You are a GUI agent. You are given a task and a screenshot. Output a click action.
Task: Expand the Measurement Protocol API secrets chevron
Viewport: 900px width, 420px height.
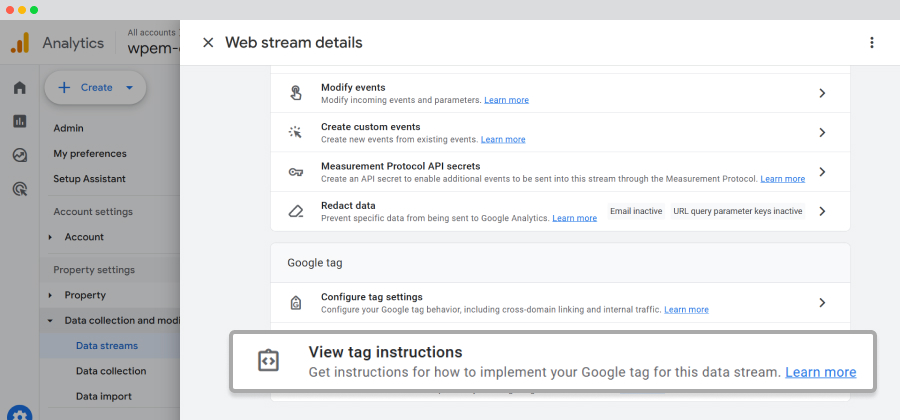(822, 172)
